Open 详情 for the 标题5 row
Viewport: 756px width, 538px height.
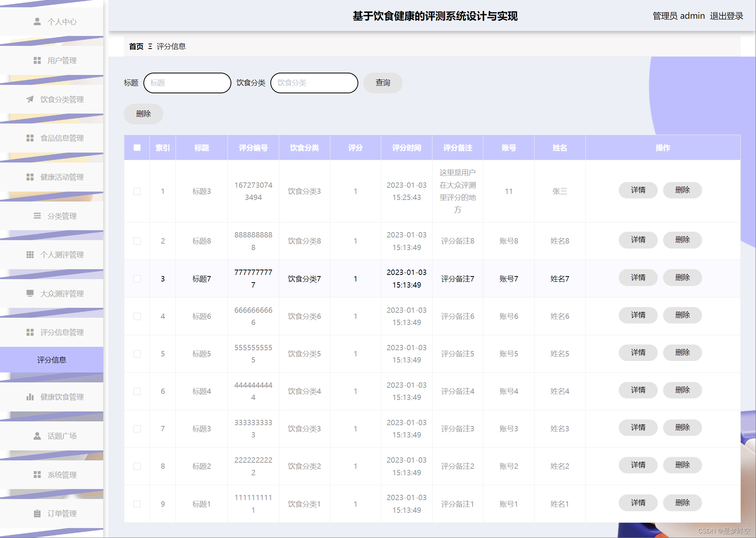point(638,353)
